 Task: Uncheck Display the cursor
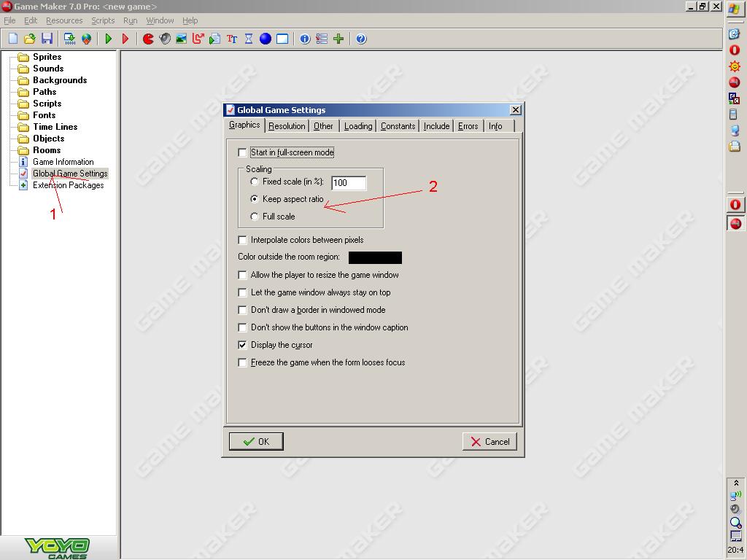tap(243, 345)
